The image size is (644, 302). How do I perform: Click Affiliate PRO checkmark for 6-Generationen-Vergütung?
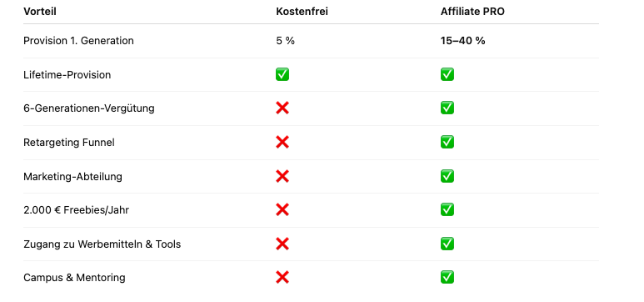pyautogui.click(x=447, y=108)
